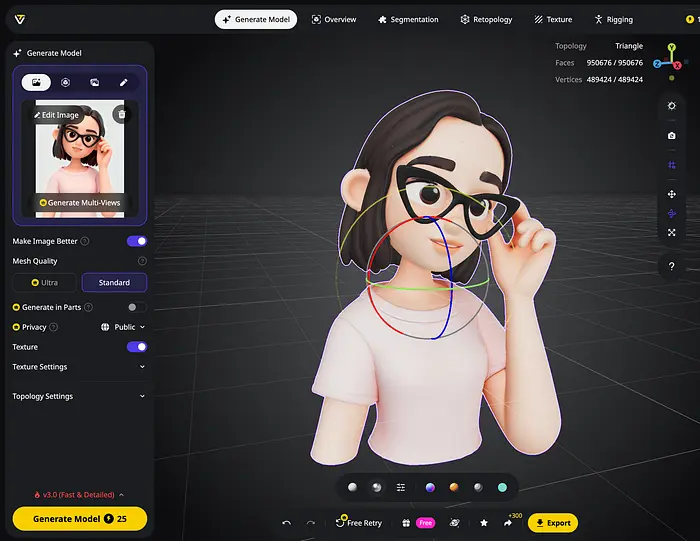Select the pencil text-prompt input icon

(x=124, y=82)
